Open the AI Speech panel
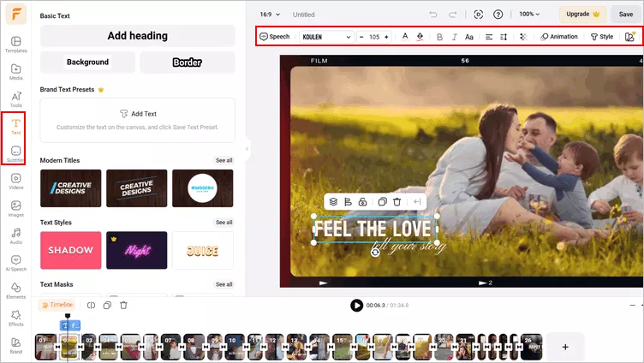644x363 pixels. [x=16, y=263]
